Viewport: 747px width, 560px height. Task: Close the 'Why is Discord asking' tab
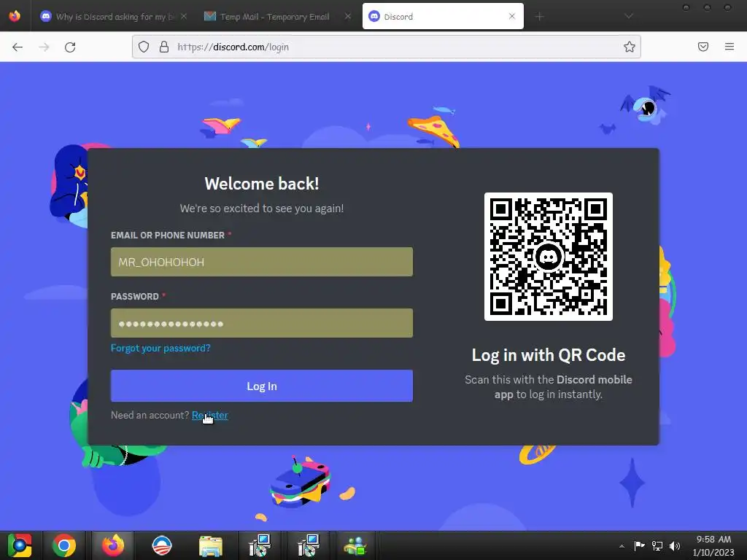(184, 17)
